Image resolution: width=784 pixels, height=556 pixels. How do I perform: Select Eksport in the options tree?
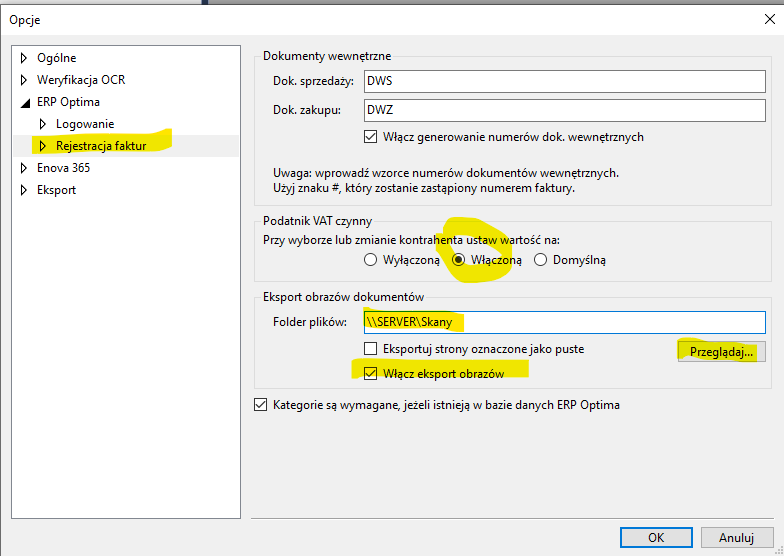56,190
